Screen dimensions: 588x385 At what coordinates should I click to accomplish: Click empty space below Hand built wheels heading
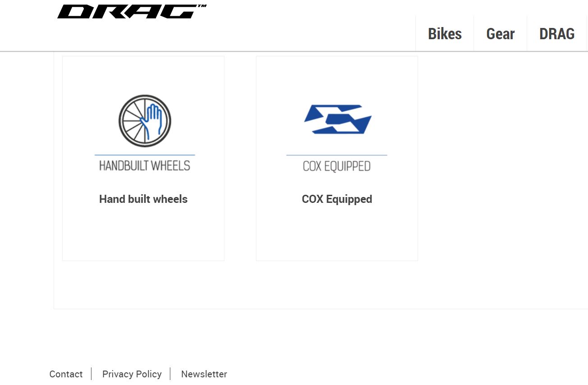pos(143,232)
